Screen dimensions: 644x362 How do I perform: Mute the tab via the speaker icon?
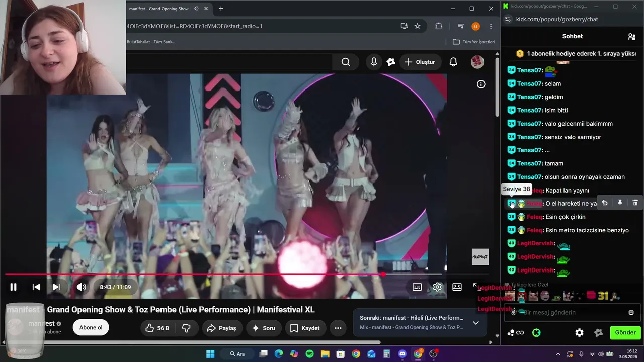pyautogui.click(x=196, y=9)
